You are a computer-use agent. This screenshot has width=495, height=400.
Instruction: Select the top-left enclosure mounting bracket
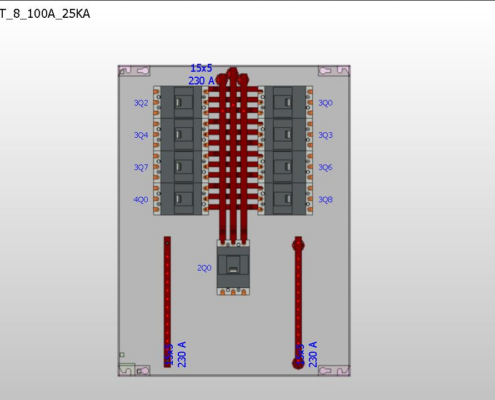click(x=134, y=71)
